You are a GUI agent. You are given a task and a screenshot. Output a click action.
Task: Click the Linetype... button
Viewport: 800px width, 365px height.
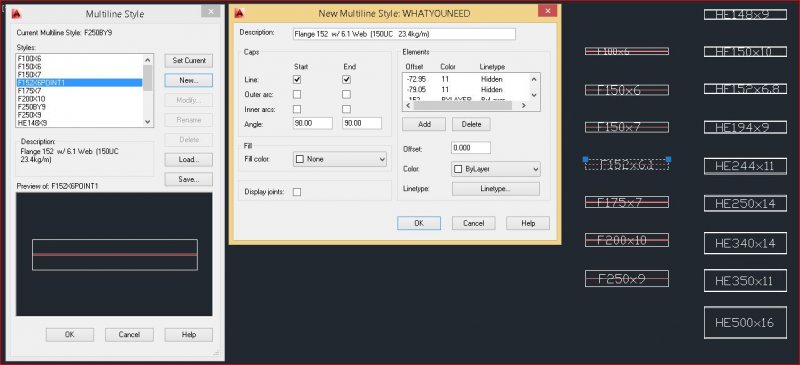[495, 189]
